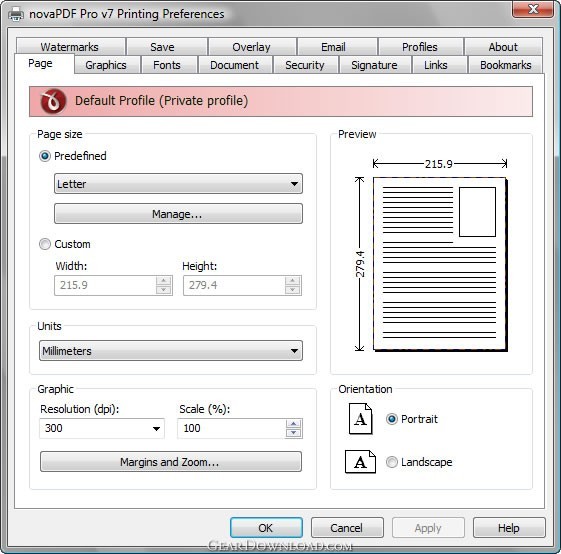Viewport: 561px width, 554px height.
Task: Open the Resolution dpi dropdown
Action: 102,428
